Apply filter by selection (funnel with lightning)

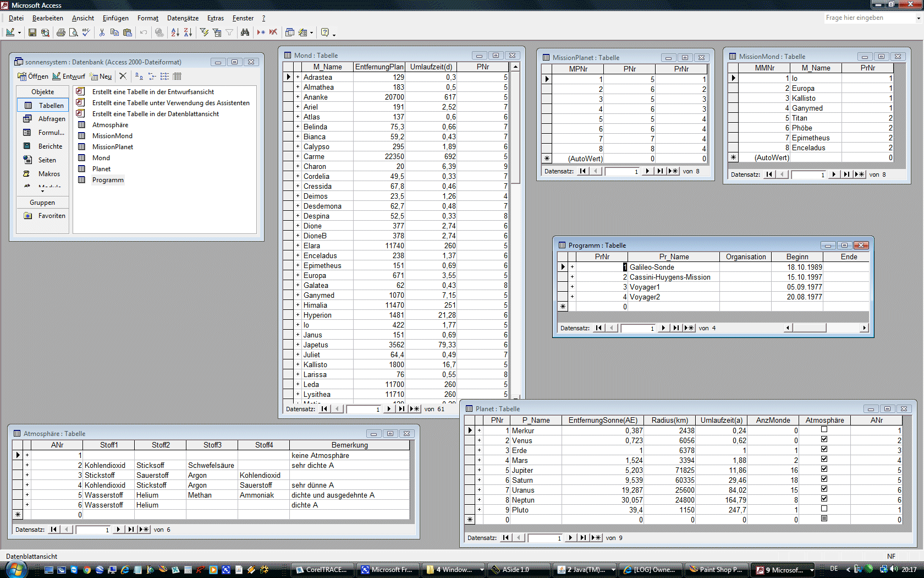point(204,32)
